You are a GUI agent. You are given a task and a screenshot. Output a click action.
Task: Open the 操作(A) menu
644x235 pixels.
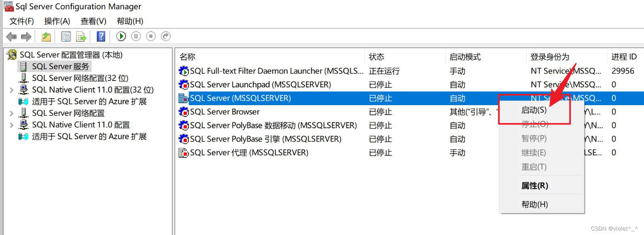(57, 21)
